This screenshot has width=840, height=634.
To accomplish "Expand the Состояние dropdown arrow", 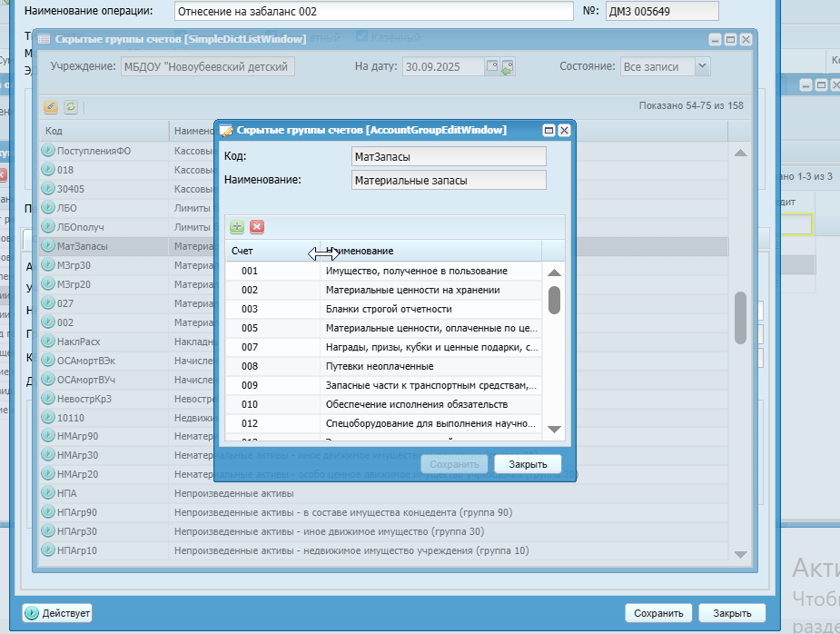I will 702,66.
